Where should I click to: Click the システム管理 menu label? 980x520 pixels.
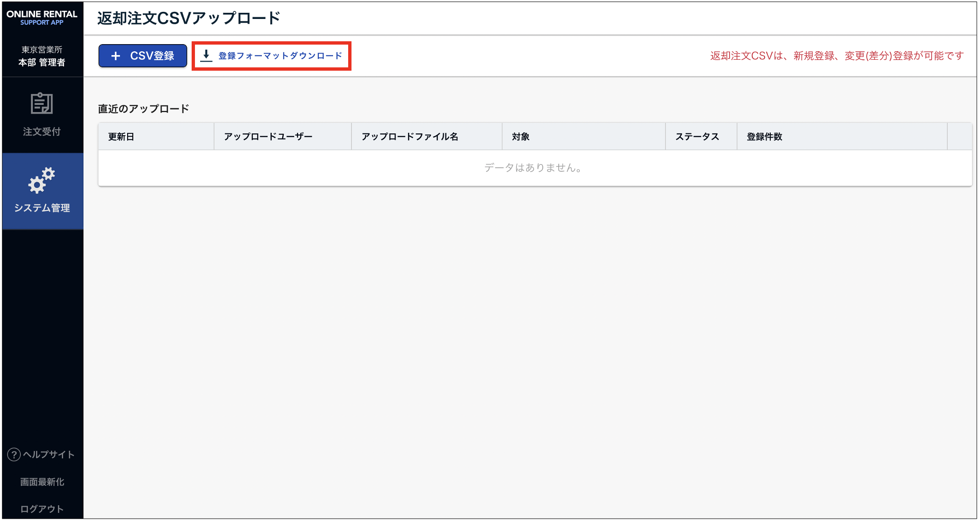click(x=42, y=208)
